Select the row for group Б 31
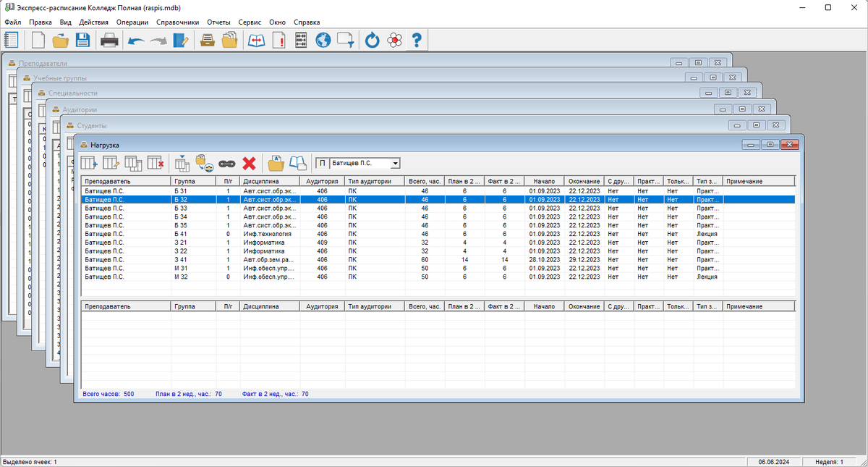 coord(438,191)
